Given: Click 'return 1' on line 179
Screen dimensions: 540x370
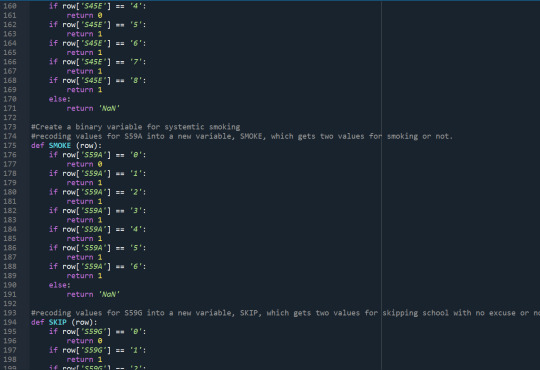Looking at the screenshot, I should point(84,183).
